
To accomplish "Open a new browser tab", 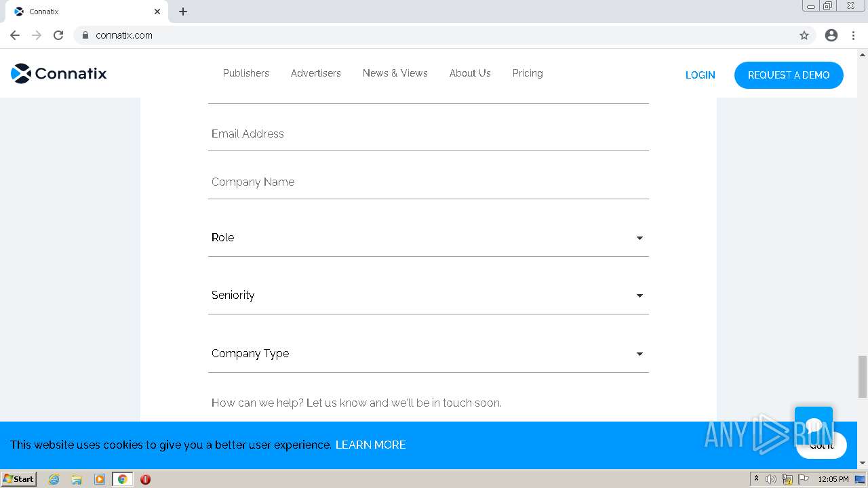I will point(183,12).
